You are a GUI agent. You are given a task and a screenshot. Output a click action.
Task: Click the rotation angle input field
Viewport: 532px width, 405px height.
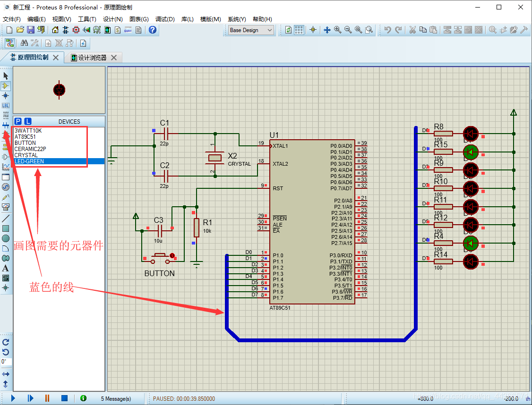6,362
